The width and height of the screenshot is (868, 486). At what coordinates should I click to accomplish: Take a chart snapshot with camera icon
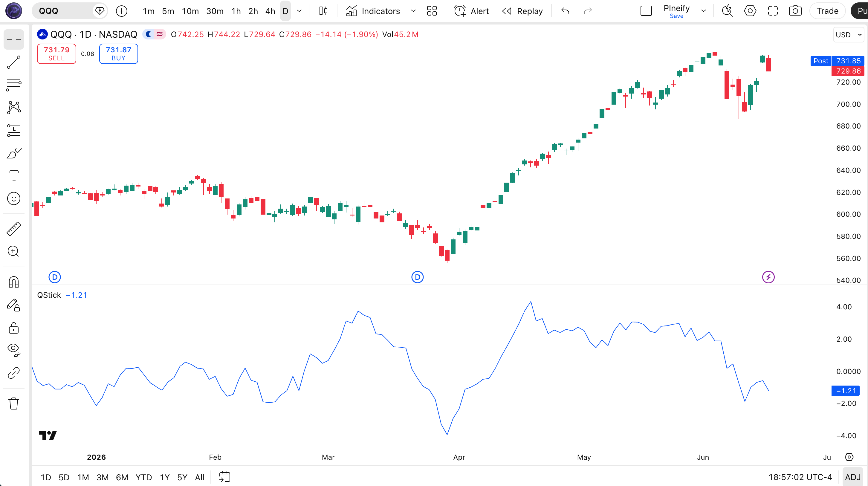pos(795,11)
